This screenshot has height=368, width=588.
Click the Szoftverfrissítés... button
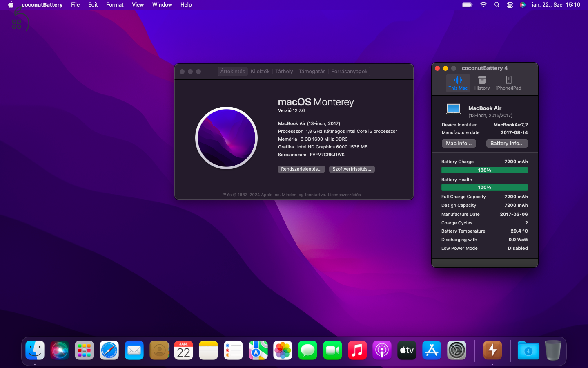(352, 169)
